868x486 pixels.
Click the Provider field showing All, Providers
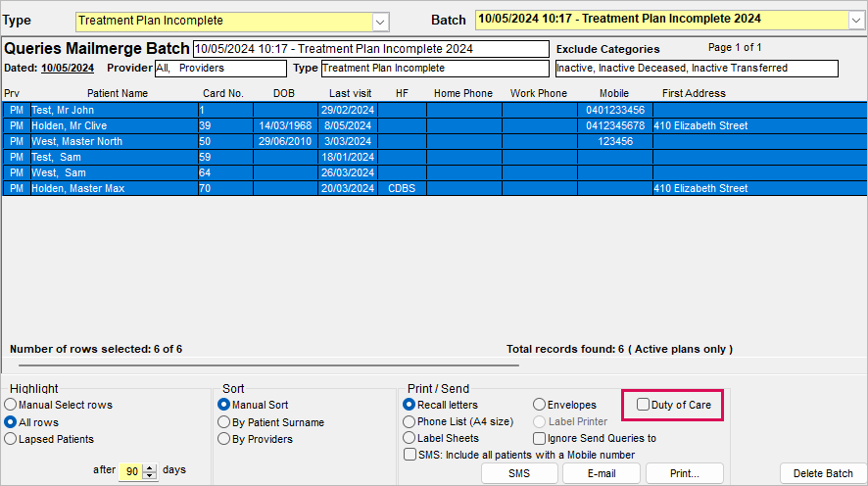(220, 68)
